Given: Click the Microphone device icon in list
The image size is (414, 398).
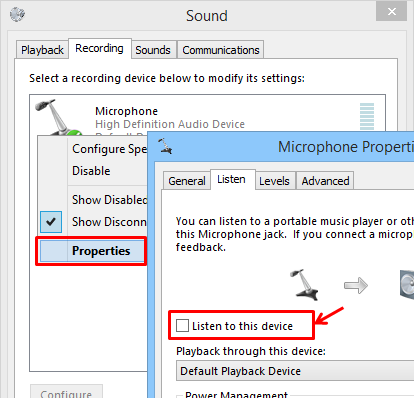Looking at the screenshot, I should (x=59, y=117).
